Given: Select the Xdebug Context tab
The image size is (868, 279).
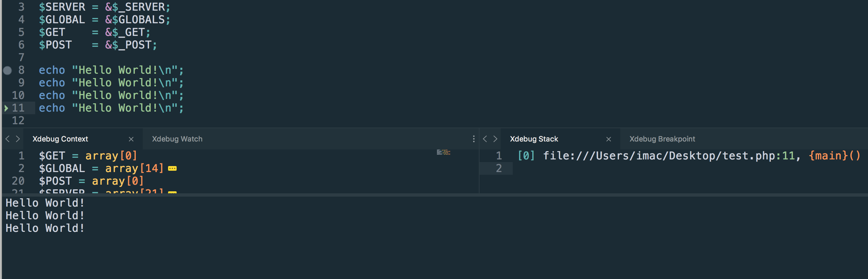Looking at the screenshot, I should (x=60, y=139).
